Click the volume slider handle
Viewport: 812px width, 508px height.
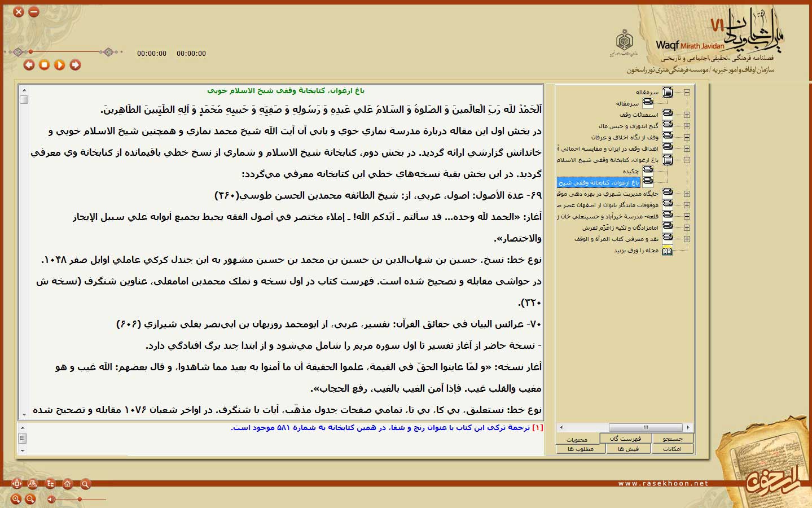coord(80,499)
